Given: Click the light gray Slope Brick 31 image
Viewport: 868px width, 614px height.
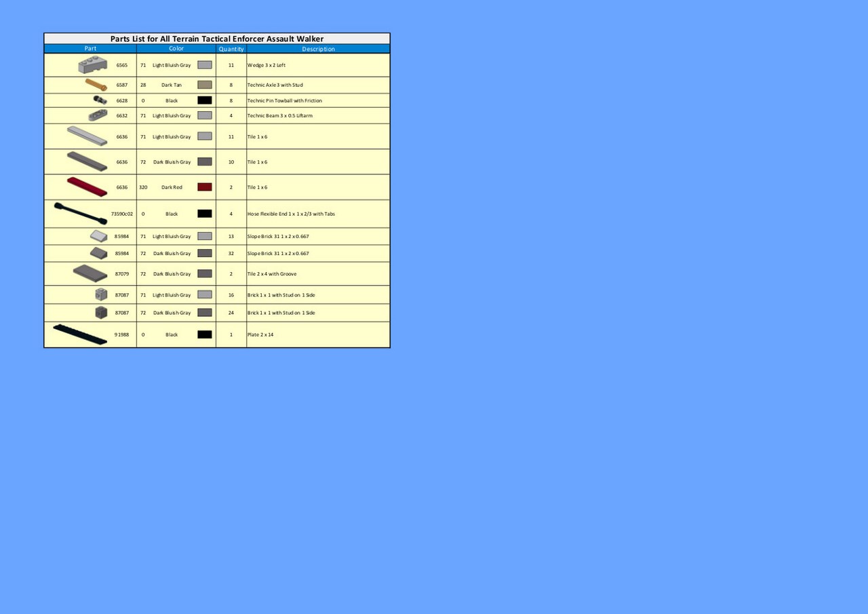Looking at the screenshot, I should 98,236.
